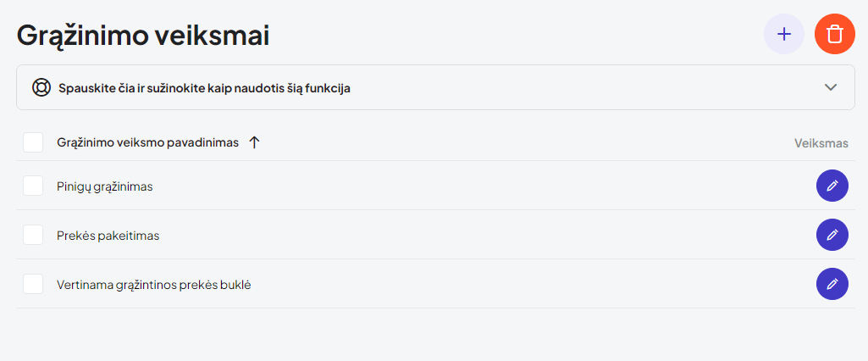
Task: Open Vertinama grąžintinos prekės buklė entry
Action: pyautogui.click(x=154, y=285)
